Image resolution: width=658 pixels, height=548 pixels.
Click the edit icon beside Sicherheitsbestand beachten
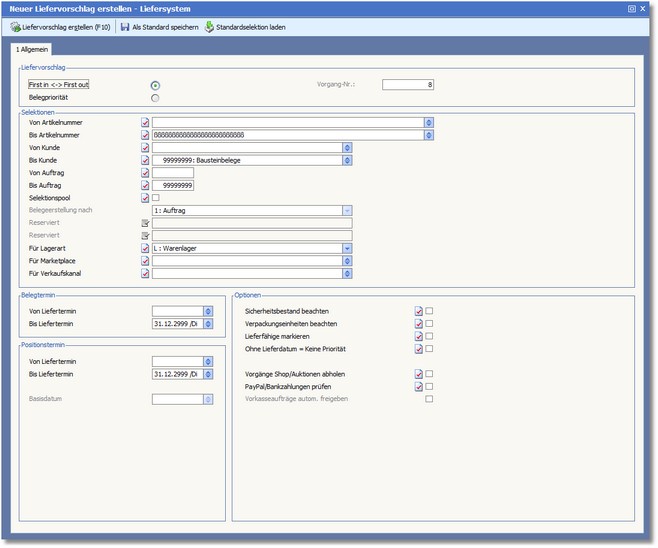tap(419, 311)
